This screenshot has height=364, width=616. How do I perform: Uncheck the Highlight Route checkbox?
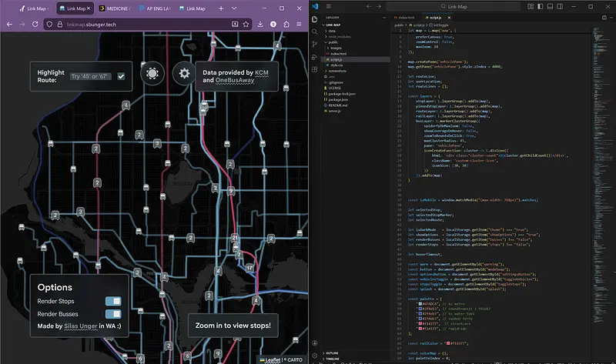point(121,76)
